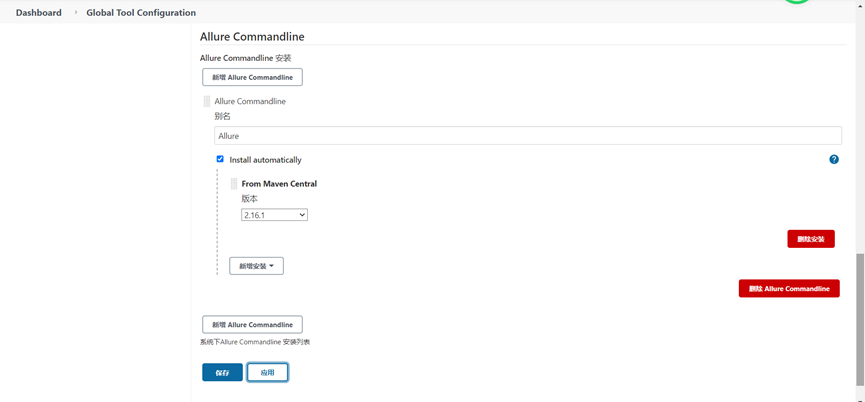Viewport: 865px width, 402px height.
Task: Click the breadcrumb arrow after Dashboard
Action: [75, 13]
